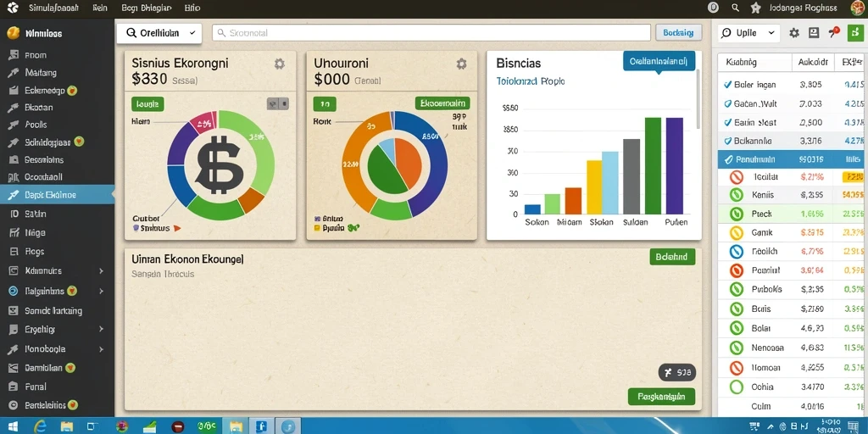Click the pin icon in right toolbar

coord(834,33)
